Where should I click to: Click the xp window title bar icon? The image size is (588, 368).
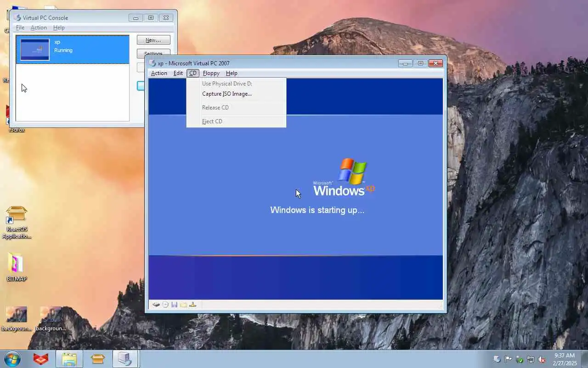(x=152, y=63)
